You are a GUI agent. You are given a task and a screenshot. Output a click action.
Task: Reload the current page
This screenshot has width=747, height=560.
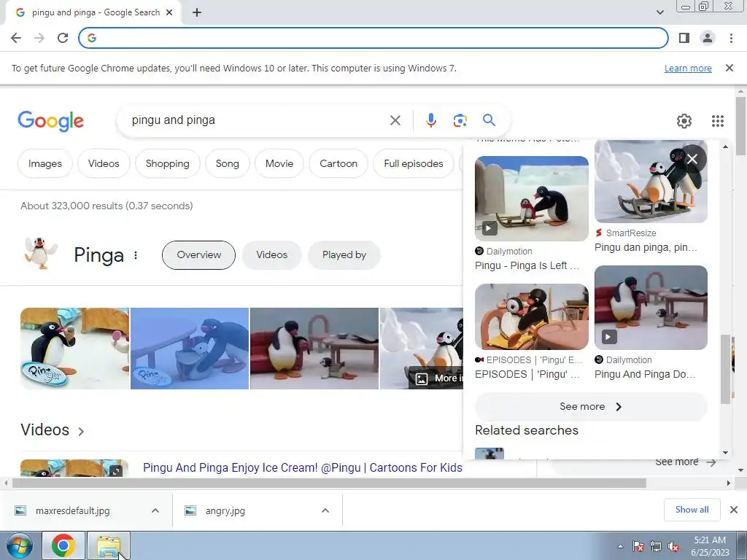63,38
